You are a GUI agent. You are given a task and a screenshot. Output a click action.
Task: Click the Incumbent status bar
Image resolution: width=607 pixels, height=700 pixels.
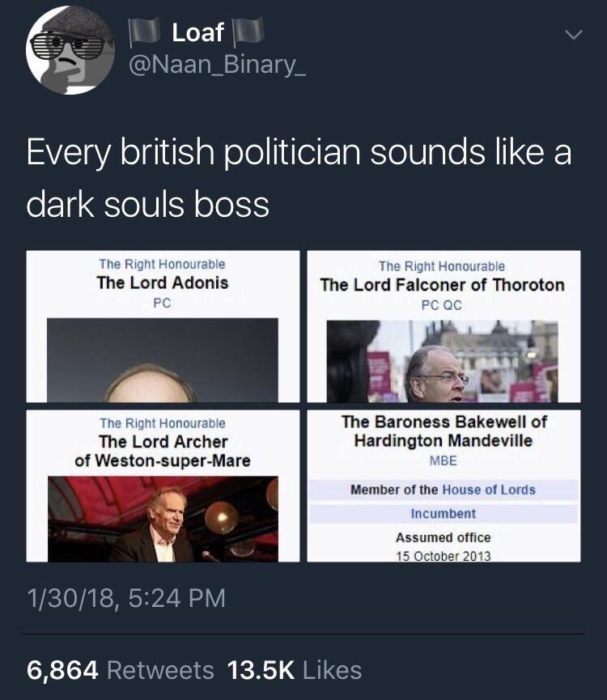(443, 514)
